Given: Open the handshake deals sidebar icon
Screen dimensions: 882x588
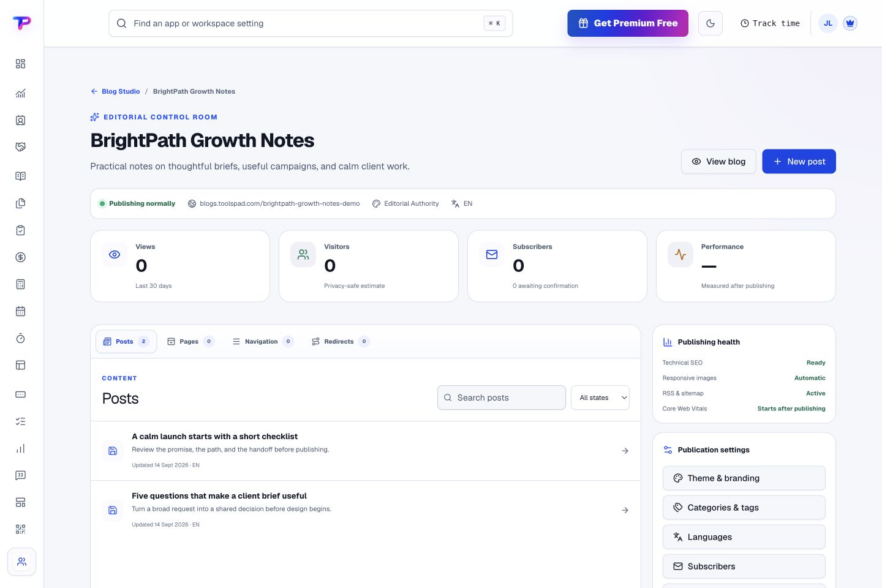Looking at the screenshot, I should point(20,147).
